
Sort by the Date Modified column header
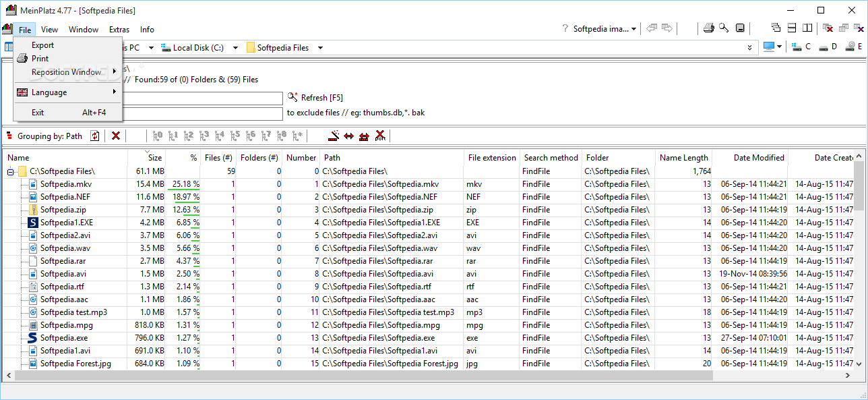click(750, 157)
